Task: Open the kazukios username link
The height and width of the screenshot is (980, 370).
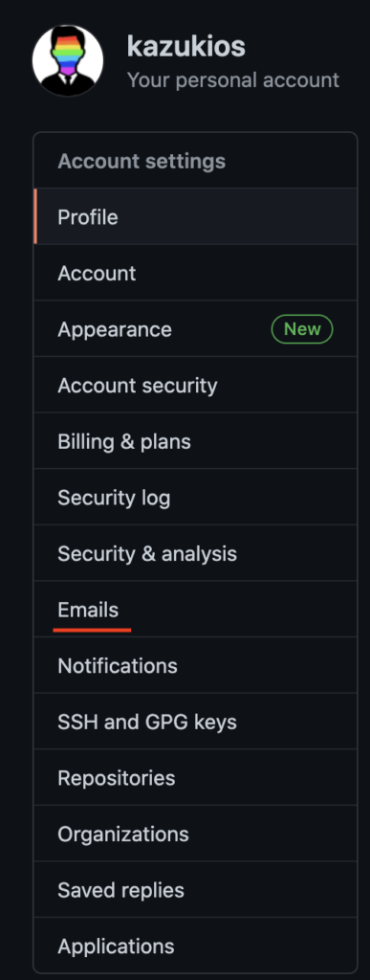Action: tap(185, 46)
